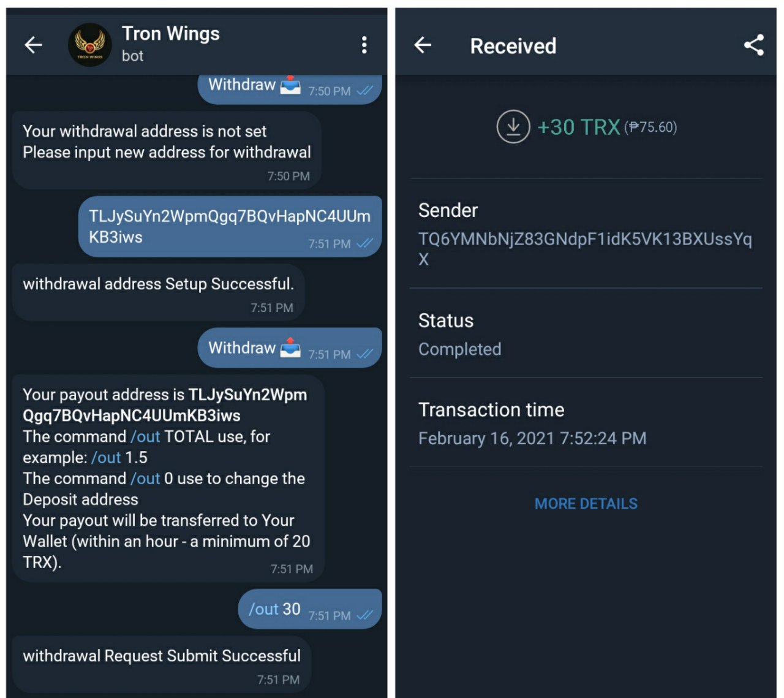Image resolution: width=784 pixels, height=698 pixels.
Task: Tap withdrawal Request Submit Successful message
Action: click(x=162, y=656)
